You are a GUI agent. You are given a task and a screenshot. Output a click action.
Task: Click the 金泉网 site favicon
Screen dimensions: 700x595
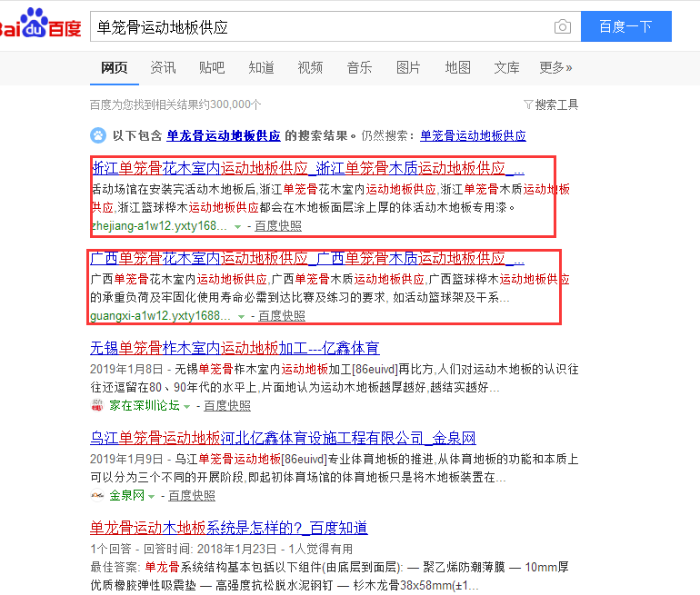point(98,496)
